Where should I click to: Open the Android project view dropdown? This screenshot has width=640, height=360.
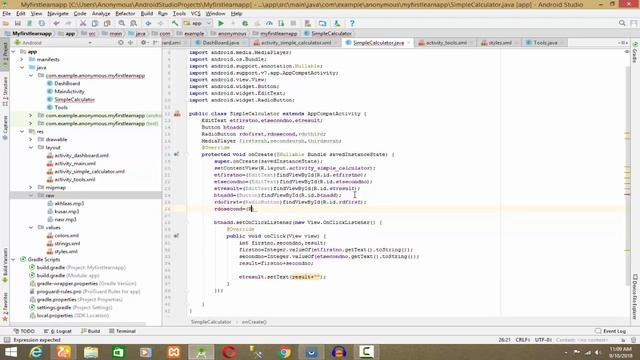click(x=53, y=42)
